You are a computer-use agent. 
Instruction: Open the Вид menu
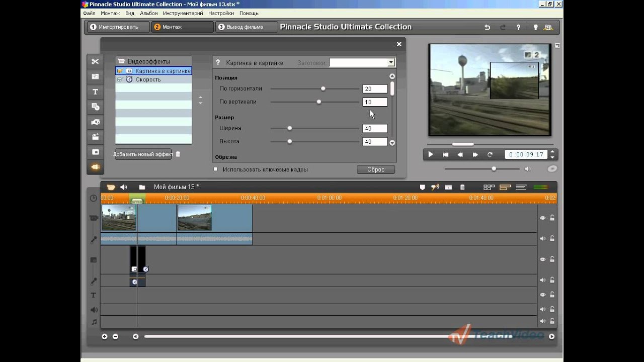(x=130, y=13)
